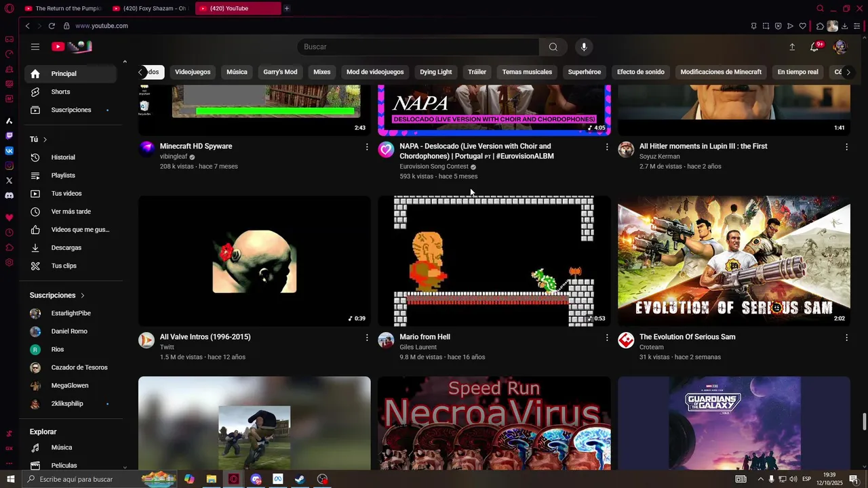Select the Dying Light filter chip
Screen dimensions: 868x488
pyautogui.click(x=435, y=72)
